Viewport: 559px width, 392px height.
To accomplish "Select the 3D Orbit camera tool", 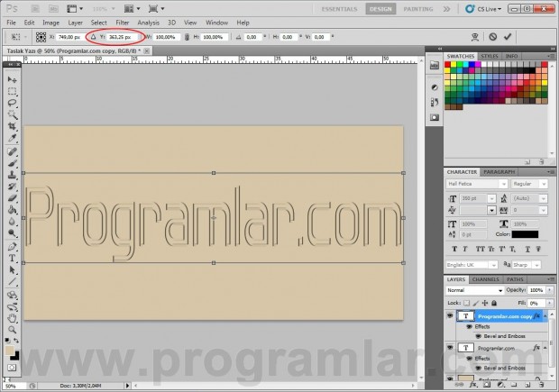I will click(12, 306).
